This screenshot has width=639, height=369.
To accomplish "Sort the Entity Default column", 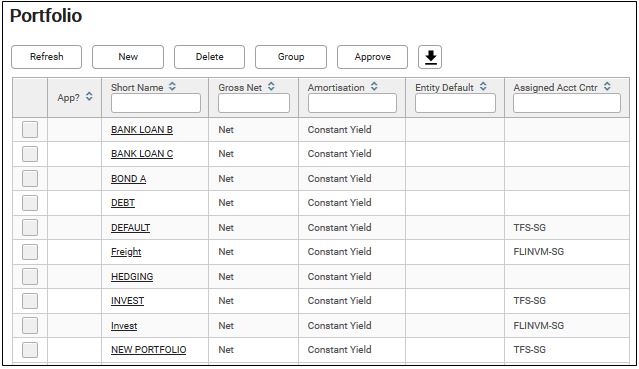I will pyautogui.click(x=483, y=86).
